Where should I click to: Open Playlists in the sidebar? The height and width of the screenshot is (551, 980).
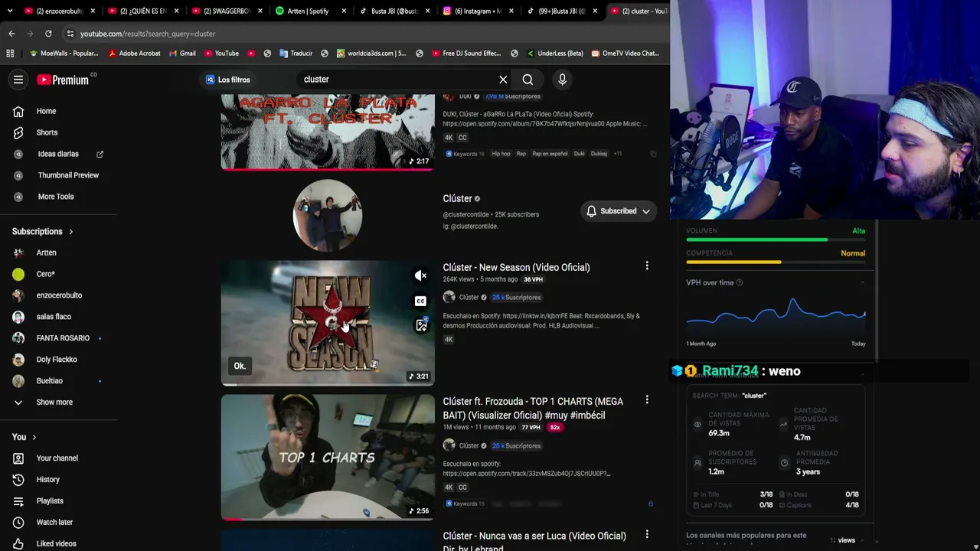(x=50, y=501)
